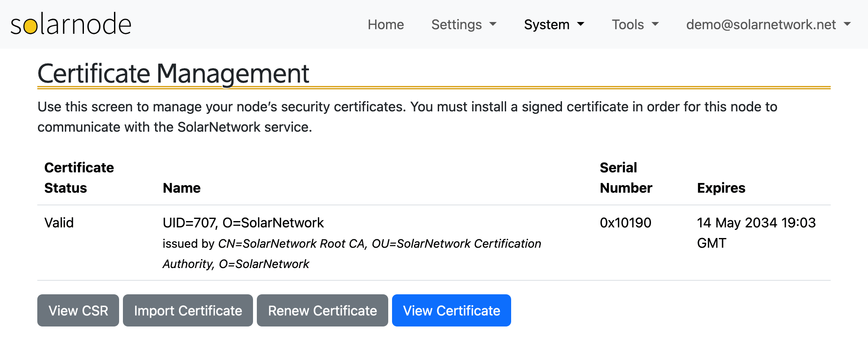Click the Valid status cell
This screenshot has height=343, width=868.
click(x=59, y=223)
